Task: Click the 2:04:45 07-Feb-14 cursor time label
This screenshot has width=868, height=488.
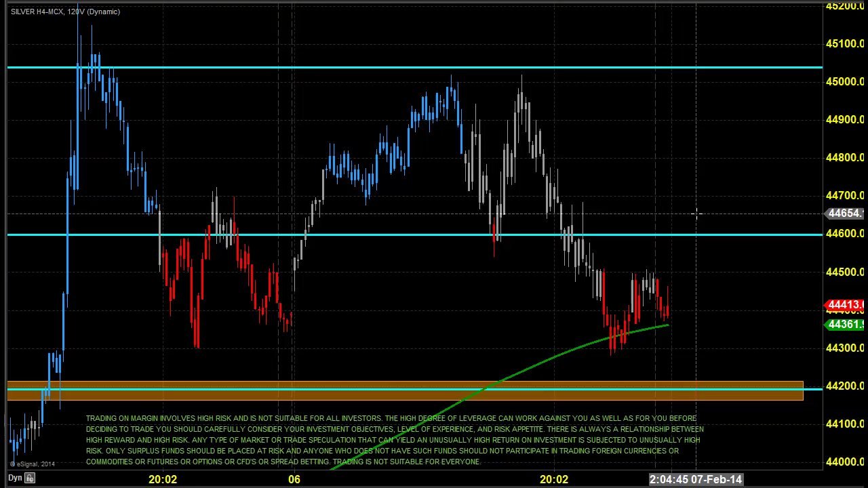Action: [696, 480]
